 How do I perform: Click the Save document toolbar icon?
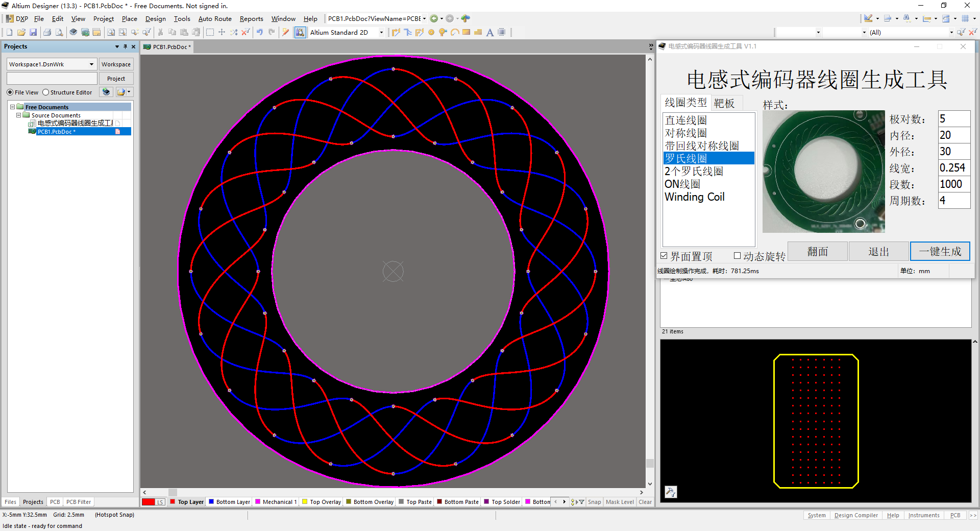33,32
